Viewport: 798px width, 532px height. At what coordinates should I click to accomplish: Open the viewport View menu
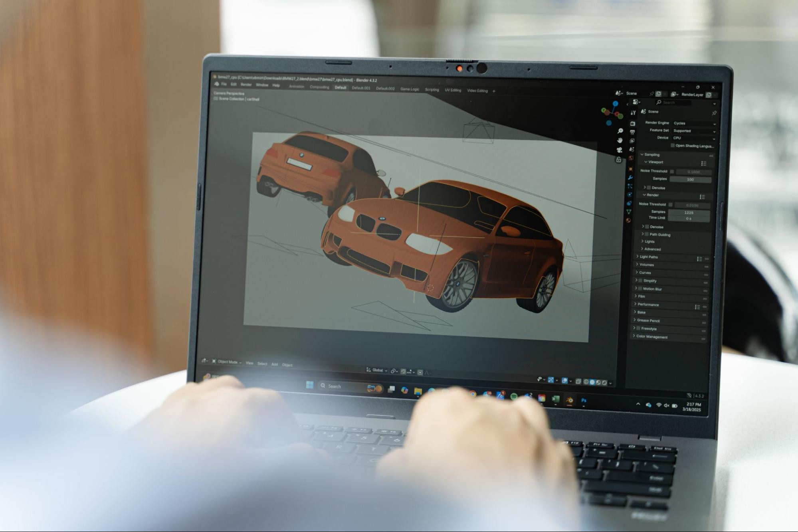pos(249,363)
